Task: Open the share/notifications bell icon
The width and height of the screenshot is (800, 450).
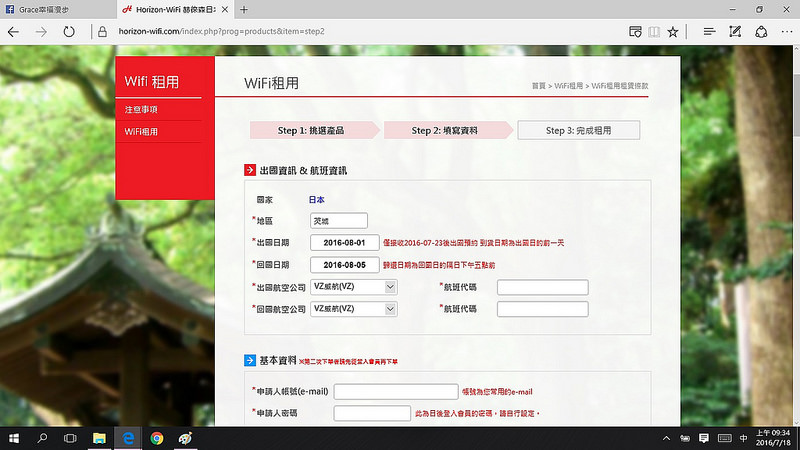Action: pyautogui.click(x=761, y=32)
